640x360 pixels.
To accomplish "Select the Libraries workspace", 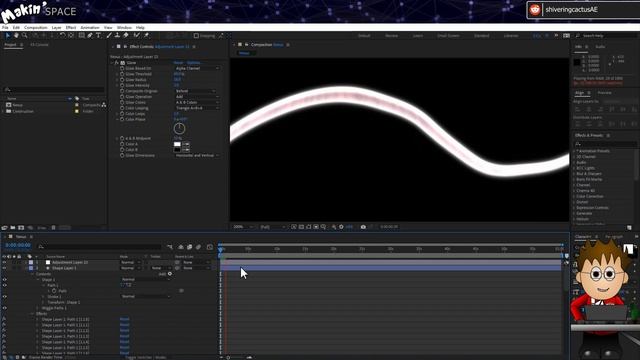I will click(x=511, y=36).
